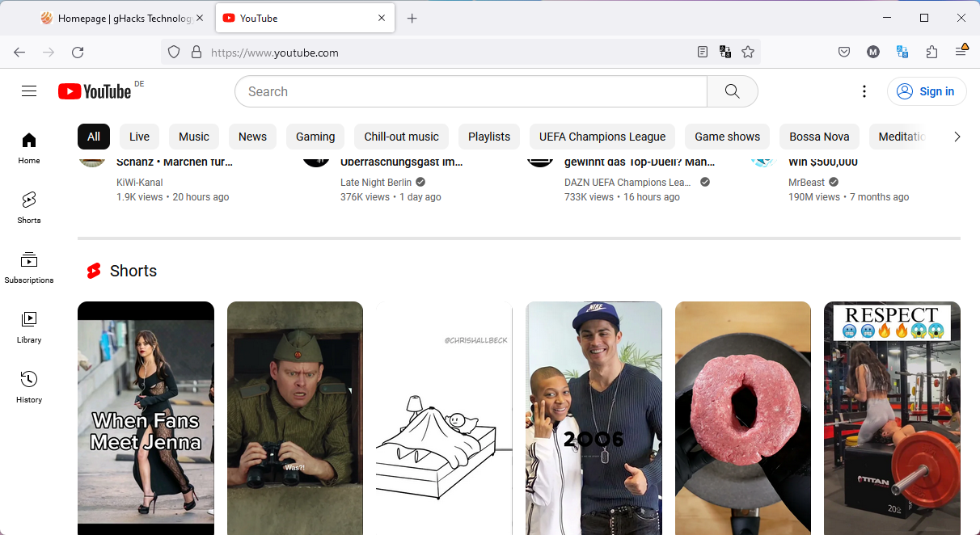Screen dimensions: 980x535
Task: Play the 'When Fans Meet Jenna' short
Action: 146,418
